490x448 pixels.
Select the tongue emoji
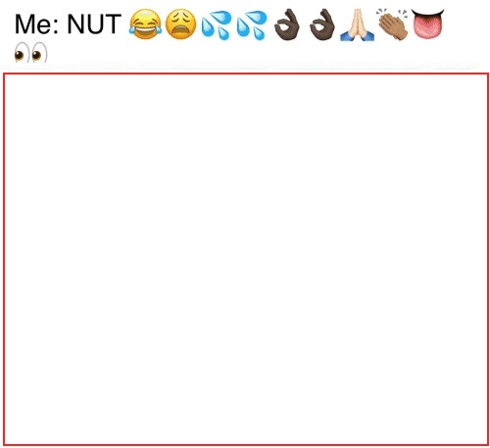click(428, 24)
